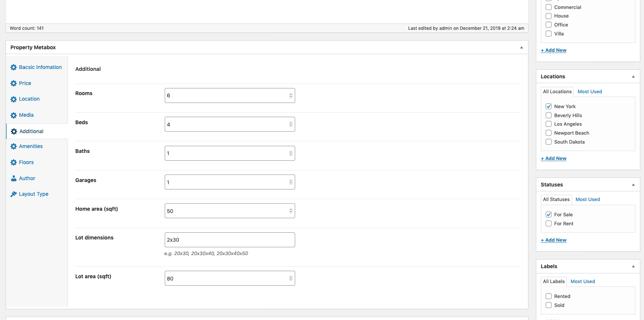
Task: Click the Price gear icon
Action: click(14, 84)
